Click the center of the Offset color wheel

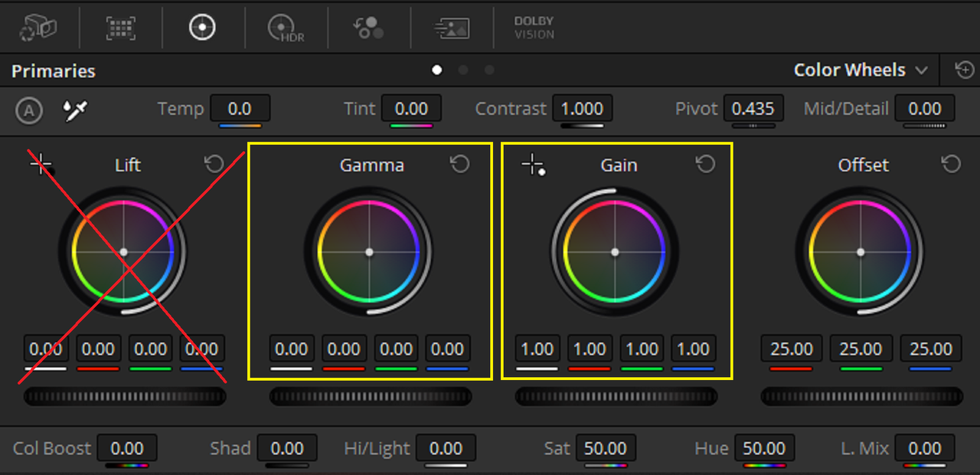pos(861,252)
